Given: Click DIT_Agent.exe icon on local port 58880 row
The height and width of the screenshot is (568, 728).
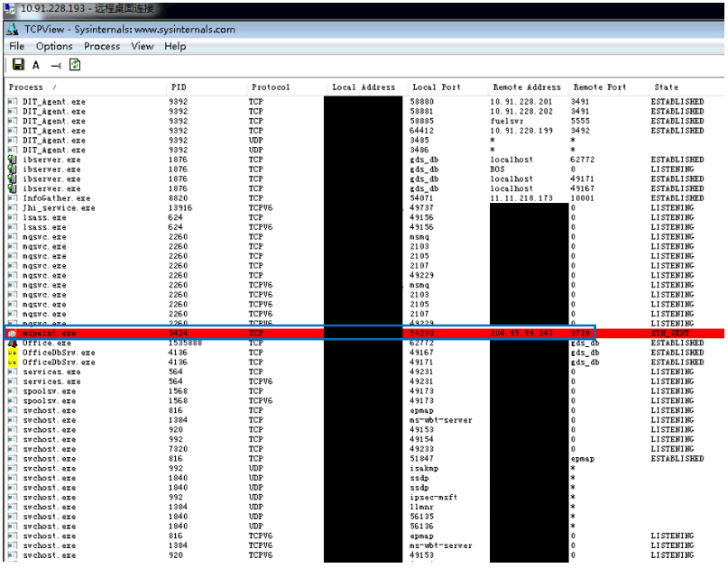Looking at the screenshot, I should (12, 102).
